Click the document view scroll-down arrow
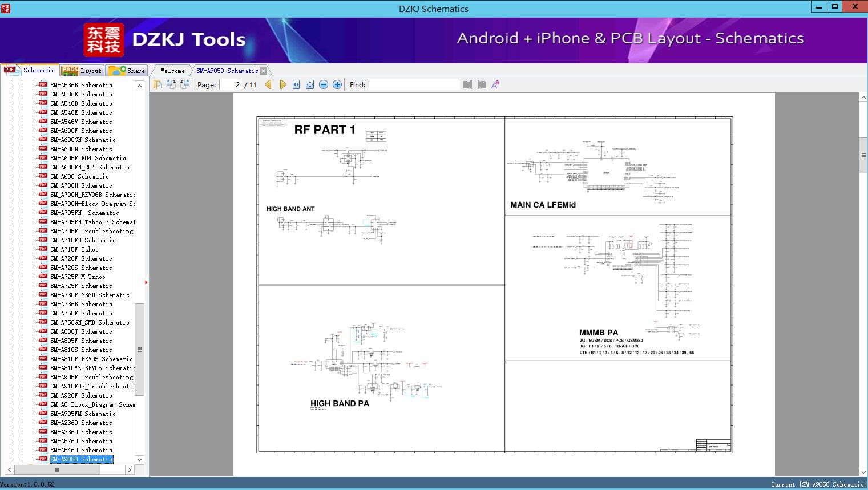This screenshot has height=490, width=868. (863, 472)
